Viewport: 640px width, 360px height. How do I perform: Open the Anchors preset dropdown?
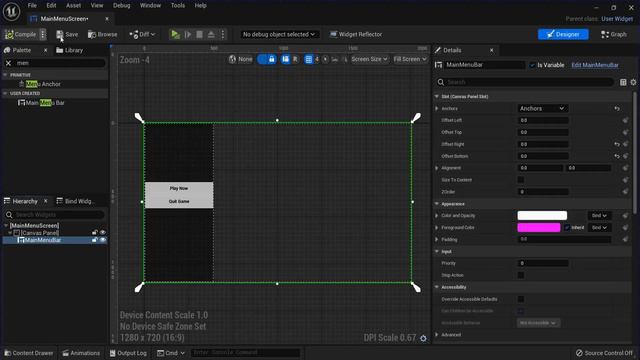(x=542, y=109)
